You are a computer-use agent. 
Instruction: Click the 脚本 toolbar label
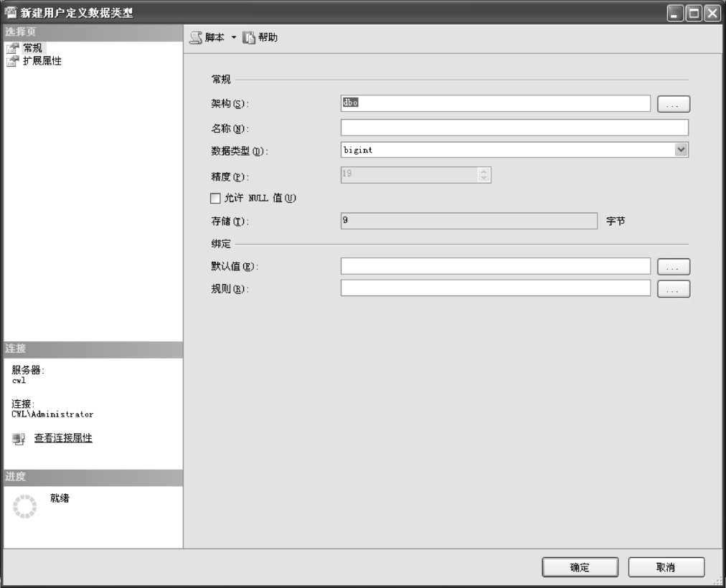click(214, 37)
